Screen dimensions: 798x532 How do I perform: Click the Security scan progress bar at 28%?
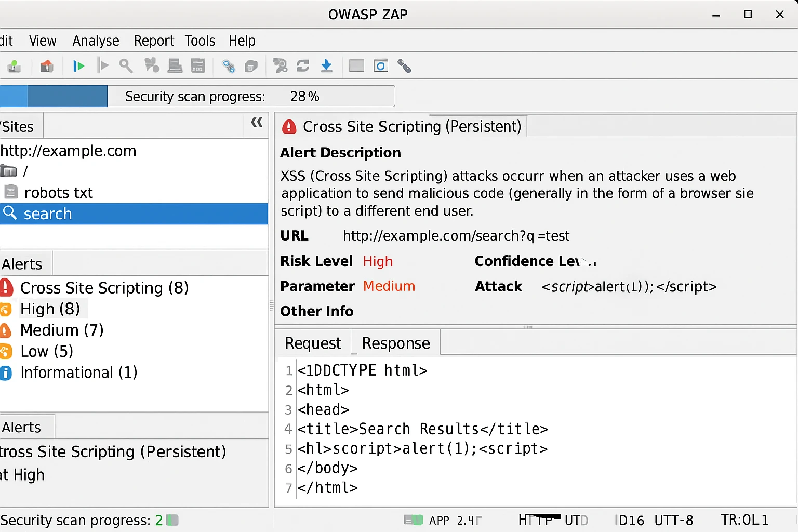pos(197,96)
